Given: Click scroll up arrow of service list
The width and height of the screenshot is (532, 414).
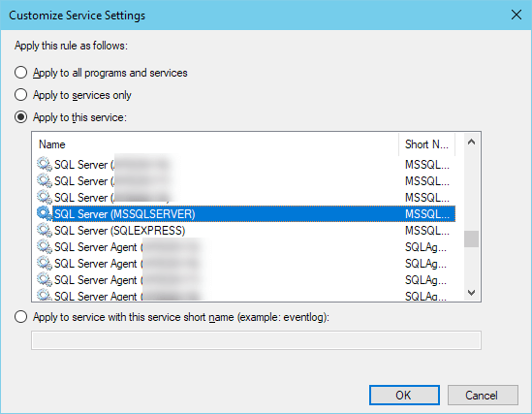Looking at the screenshot, I should [471, 142].
